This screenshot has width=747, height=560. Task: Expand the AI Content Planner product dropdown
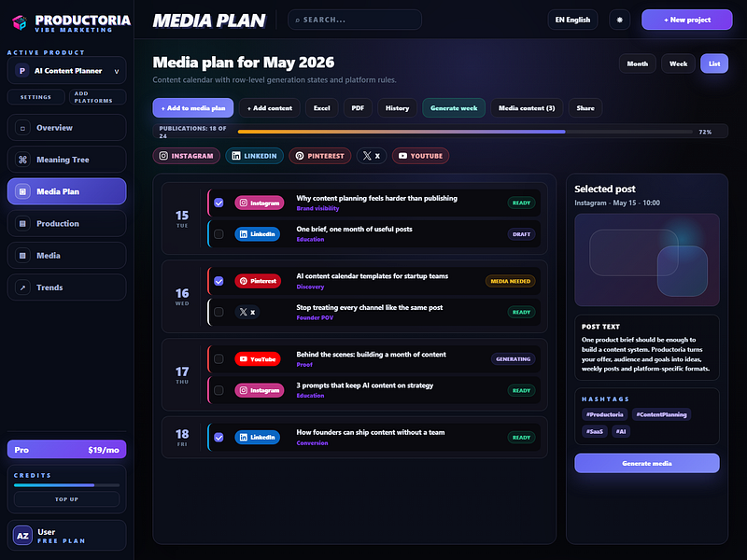tap(66, 71)
